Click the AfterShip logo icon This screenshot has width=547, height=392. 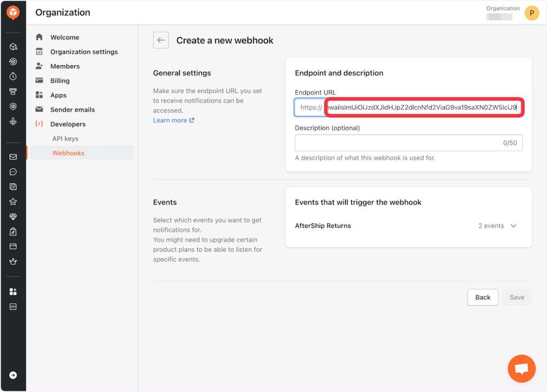point(13,12)
